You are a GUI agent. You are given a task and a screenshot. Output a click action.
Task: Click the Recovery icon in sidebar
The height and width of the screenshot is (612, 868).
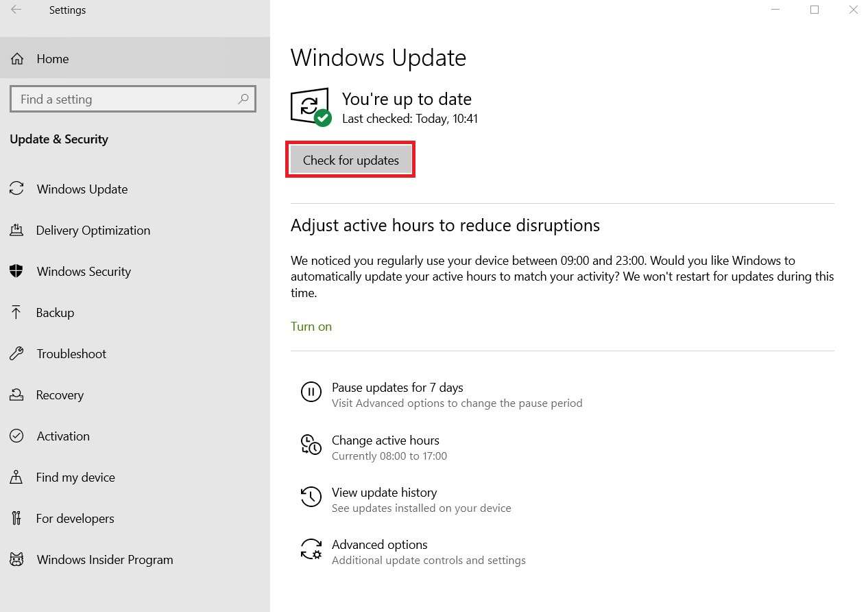click(16, 395)
